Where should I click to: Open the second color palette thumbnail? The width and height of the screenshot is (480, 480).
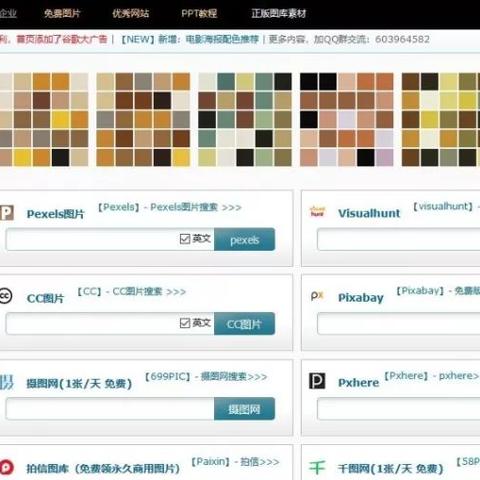click(x=143, y=119)
